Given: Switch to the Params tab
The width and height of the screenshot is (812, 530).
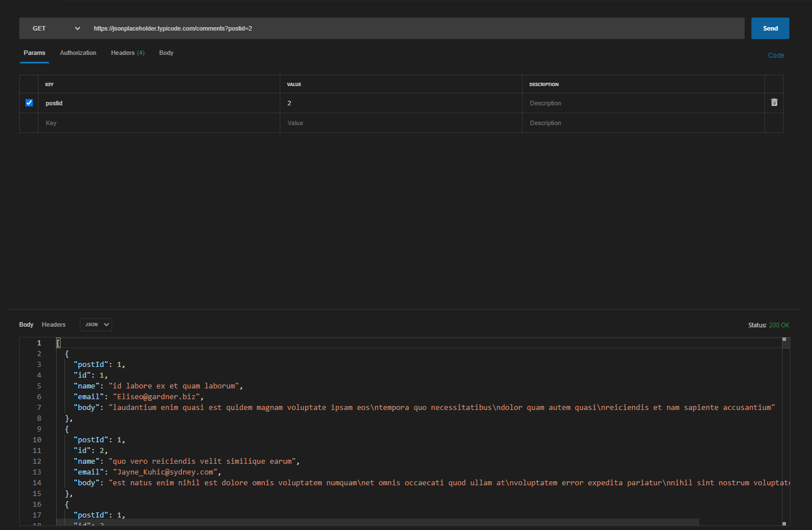Looking at the screenshot, I should tap(35, 53).
